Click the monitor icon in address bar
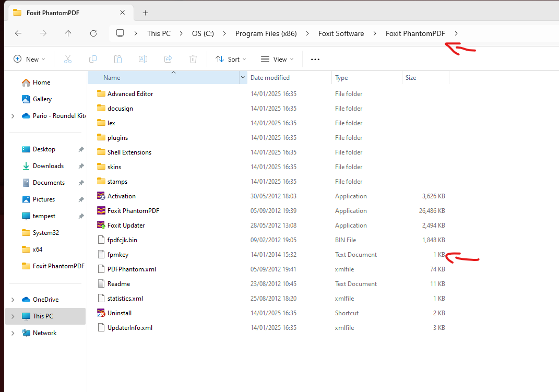Screen dimensions: 559x392 click(x=120, y=33)
